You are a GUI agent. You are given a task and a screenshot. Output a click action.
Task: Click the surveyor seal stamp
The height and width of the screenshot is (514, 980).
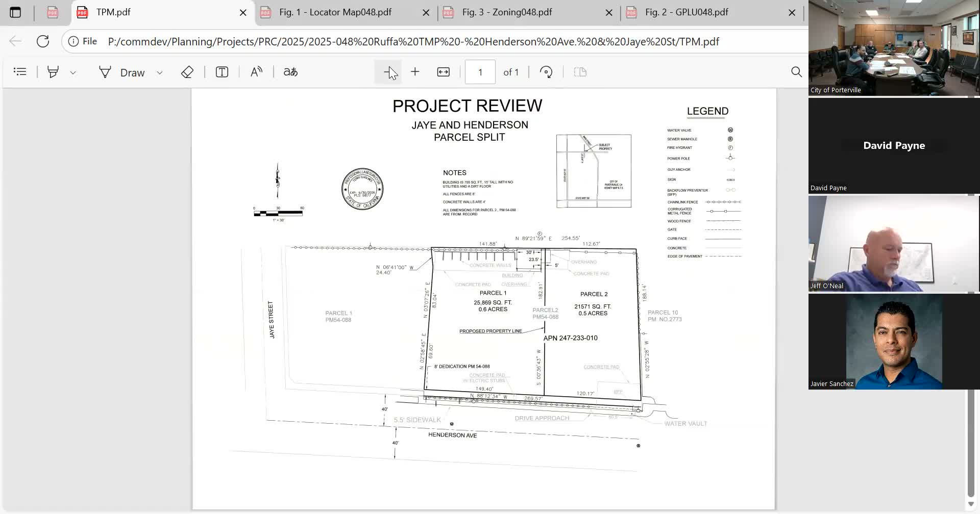coord(362,189)
